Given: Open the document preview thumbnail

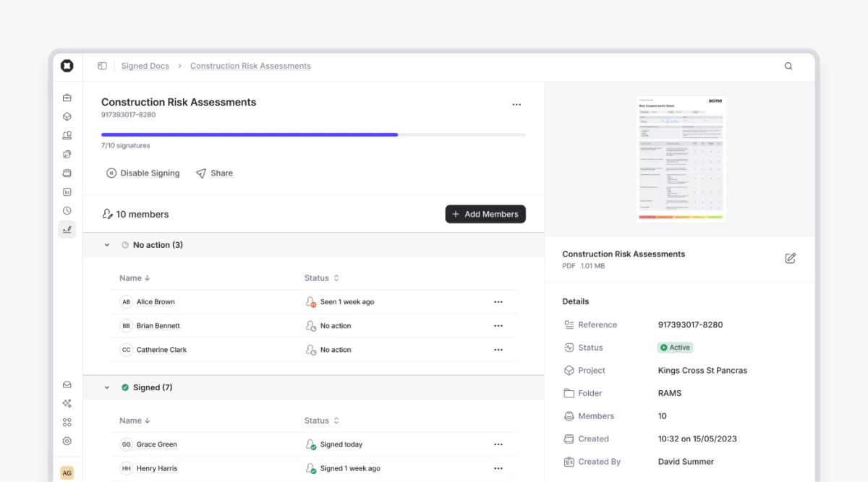Looking at the screenshot, I should [x=681, y=158].
